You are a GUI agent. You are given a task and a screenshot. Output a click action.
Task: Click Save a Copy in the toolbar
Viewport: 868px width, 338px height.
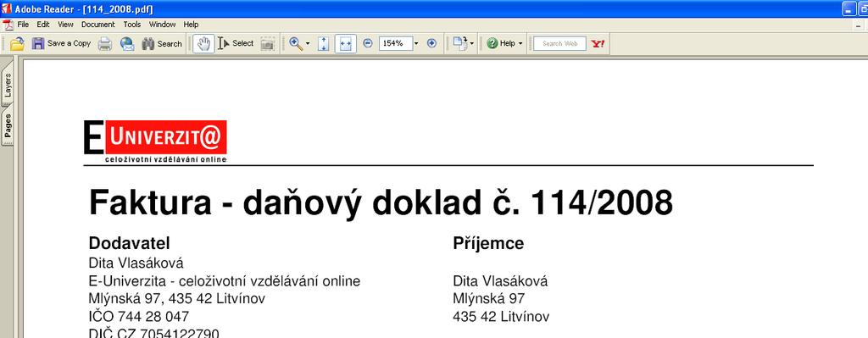click(x=61, y=44)
